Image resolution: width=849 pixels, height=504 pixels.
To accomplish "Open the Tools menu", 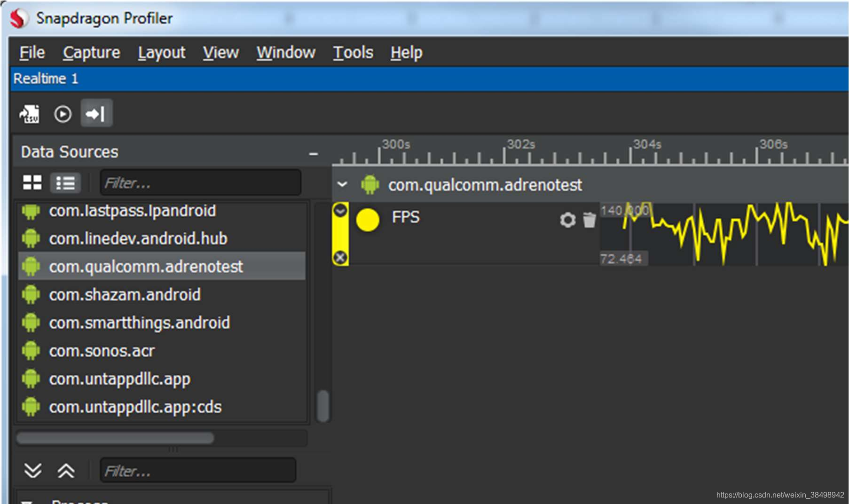I will point(353,53).
